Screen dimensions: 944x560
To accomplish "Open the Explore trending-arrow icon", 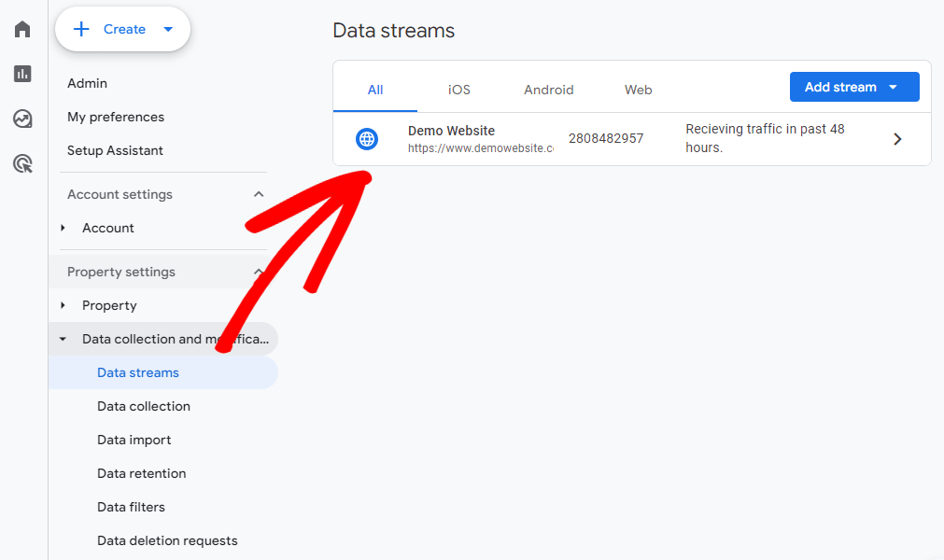I will point(21,118).
